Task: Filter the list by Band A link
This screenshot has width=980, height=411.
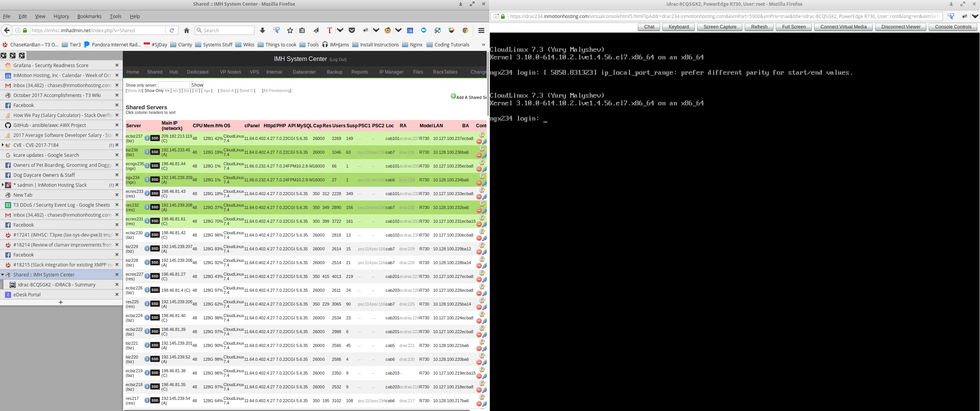Action: (227, 90)
